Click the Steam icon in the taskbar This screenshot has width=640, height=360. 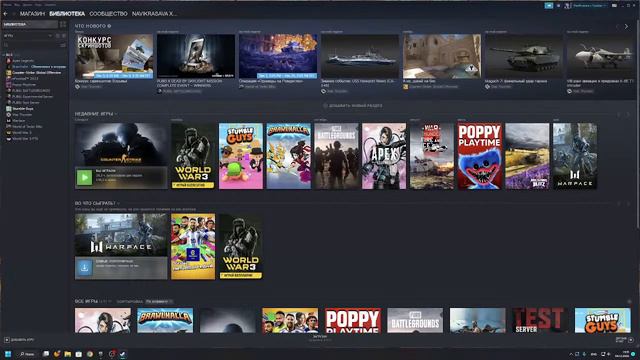pos(123,354)
